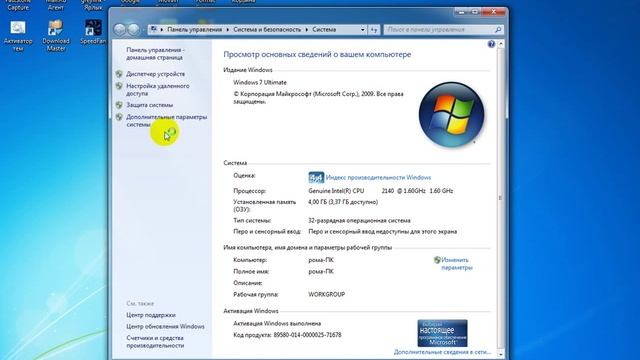Open Дополнительные сведения в сети link
640x360 pixels.
click(x=442, y=352)
